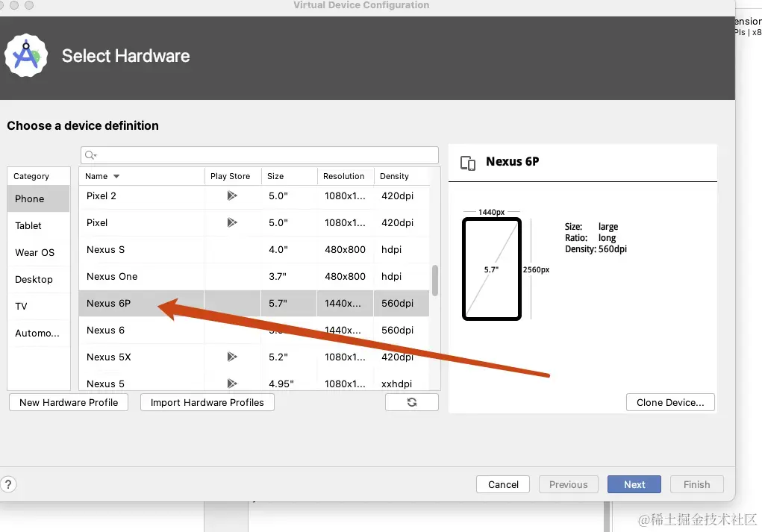762x532 pixels.
Task: Sort by Play Store column
Action: pyautogui.click(x=233, y=176)
